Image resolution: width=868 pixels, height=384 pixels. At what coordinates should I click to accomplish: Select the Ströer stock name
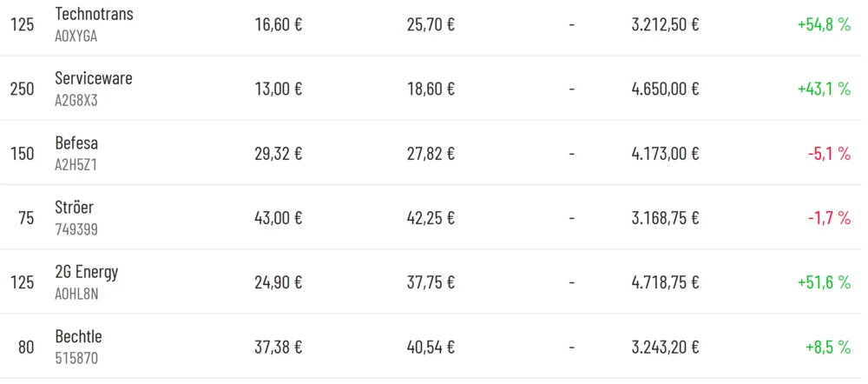click(x=74, y=208)
